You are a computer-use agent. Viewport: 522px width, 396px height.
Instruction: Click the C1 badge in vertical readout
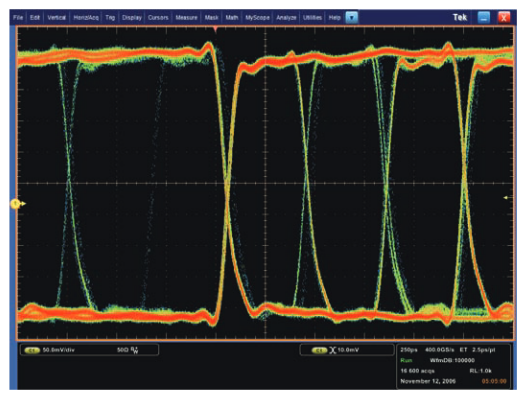(32, 350)
